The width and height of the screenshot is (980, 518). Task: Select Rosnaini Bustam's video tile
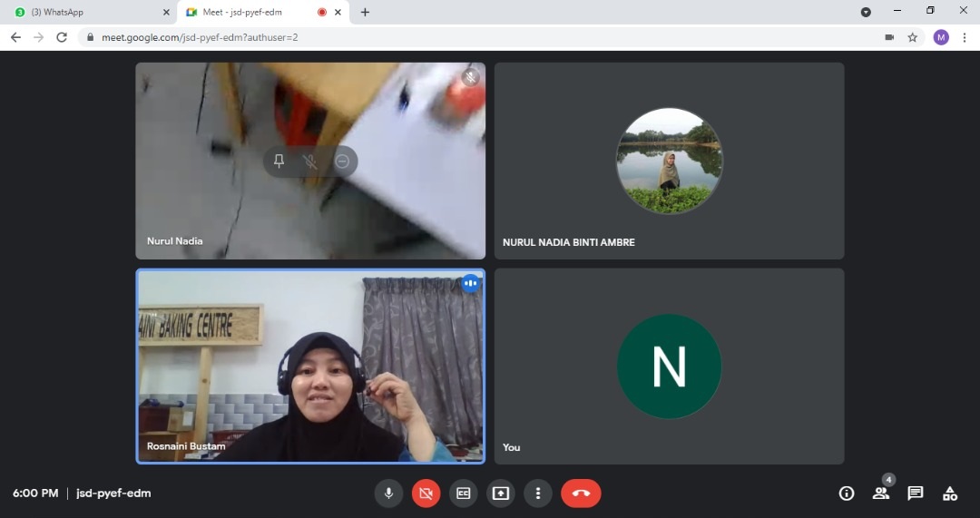click(310, 366)
